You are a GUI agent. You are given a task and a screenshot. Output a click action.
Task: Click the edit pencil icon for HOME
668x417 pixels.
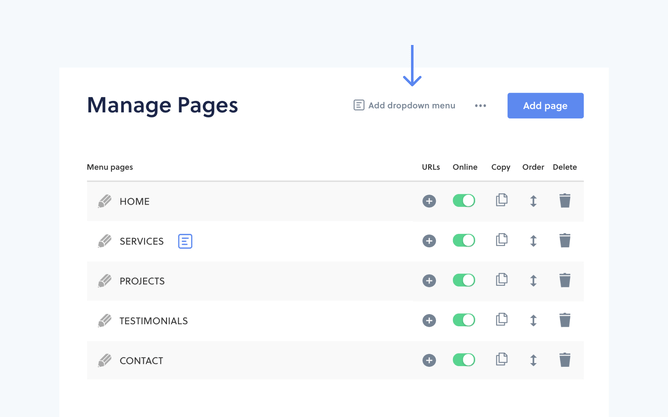(x=105, y=201)
